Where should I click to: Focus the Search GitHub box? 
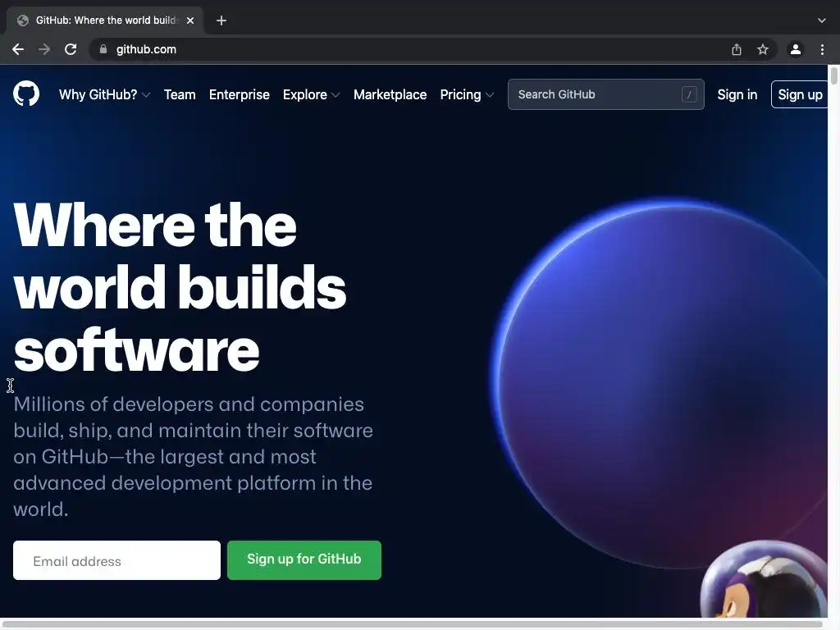(x=606, y=94)
